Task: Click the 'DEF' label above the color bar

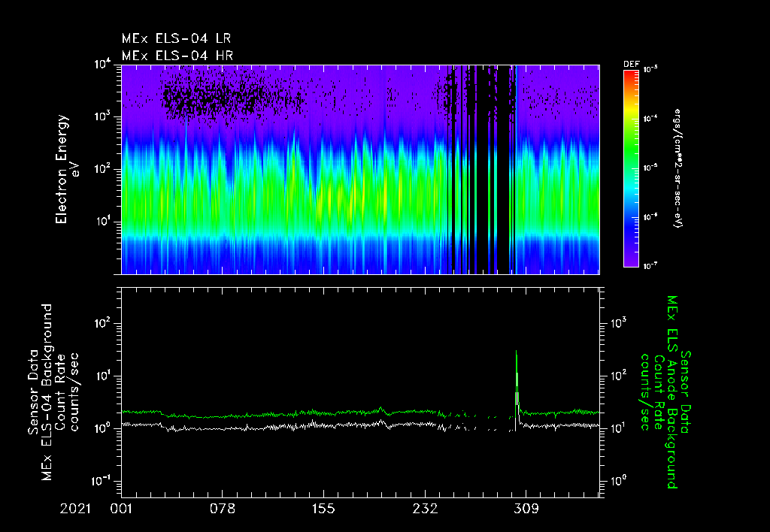Action: click(x=631, y=65)
